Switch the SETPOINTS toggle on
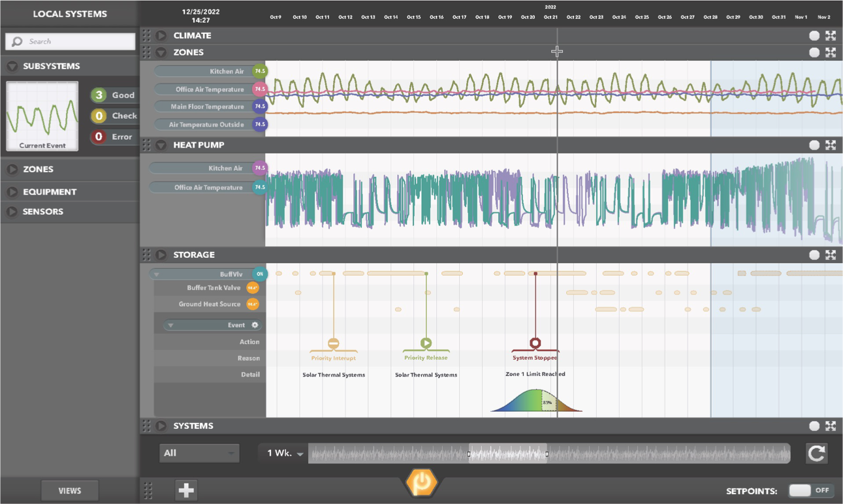The image size is (843, 504). 810,490
